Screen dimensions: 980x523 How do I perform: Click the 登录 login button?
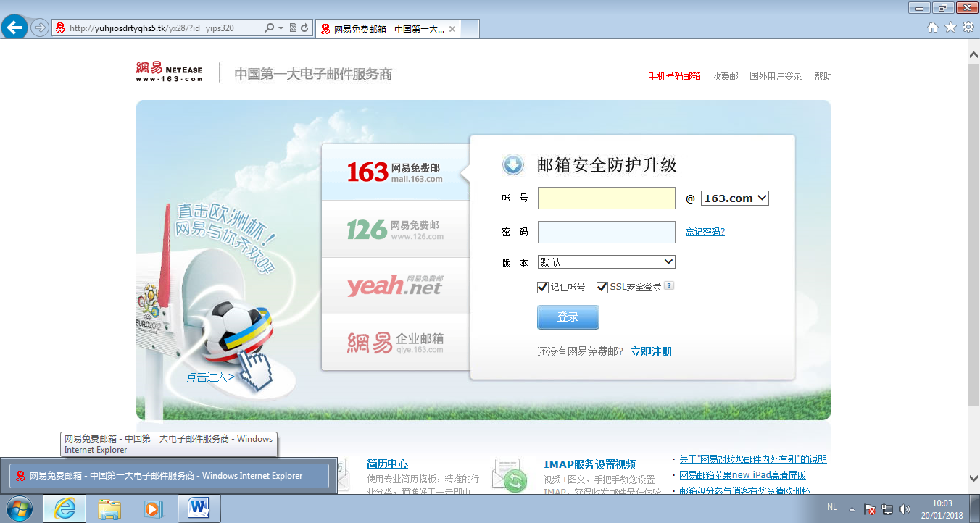pyautogui.click(x=568, y=317)
